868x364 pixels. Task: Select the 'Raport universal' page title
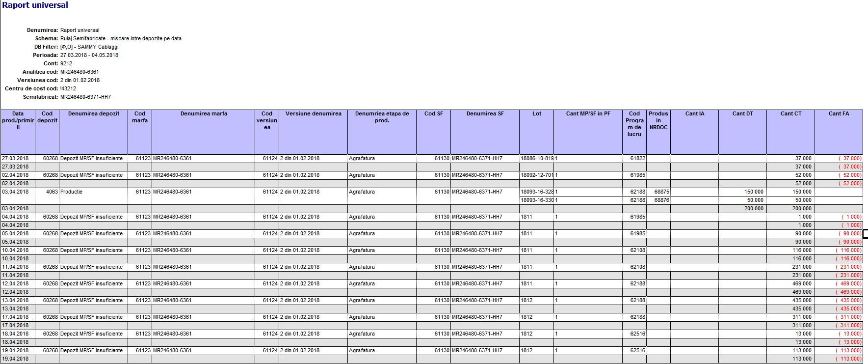click(x=35, y=5)
